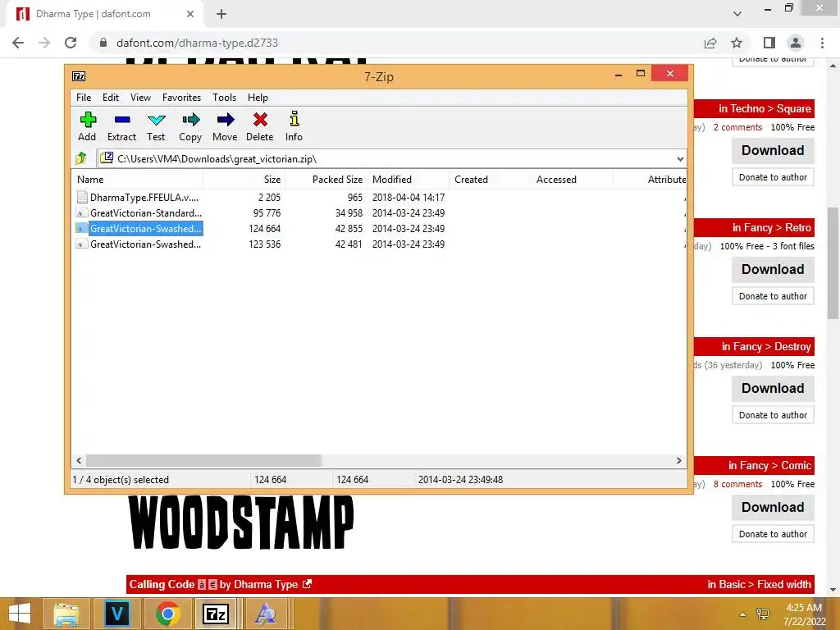Viewport: 840px width, 630px height.
Task: Expand the 7-Zip path history dropdown
Action: pos(680,158)
